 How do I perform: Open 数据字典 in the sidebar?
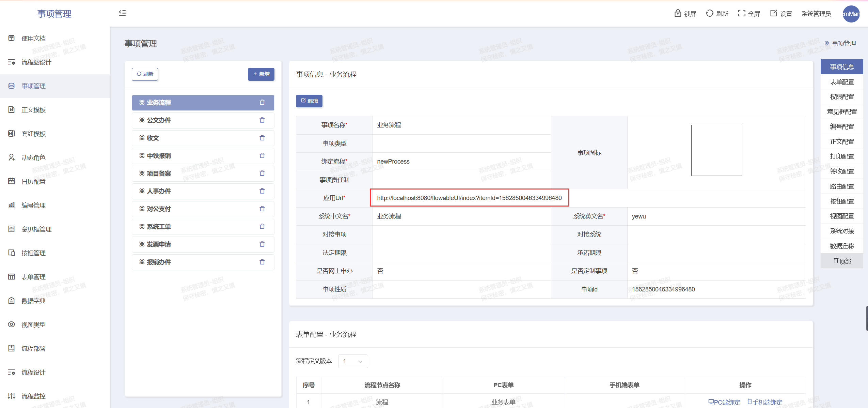tap(55, 301)
